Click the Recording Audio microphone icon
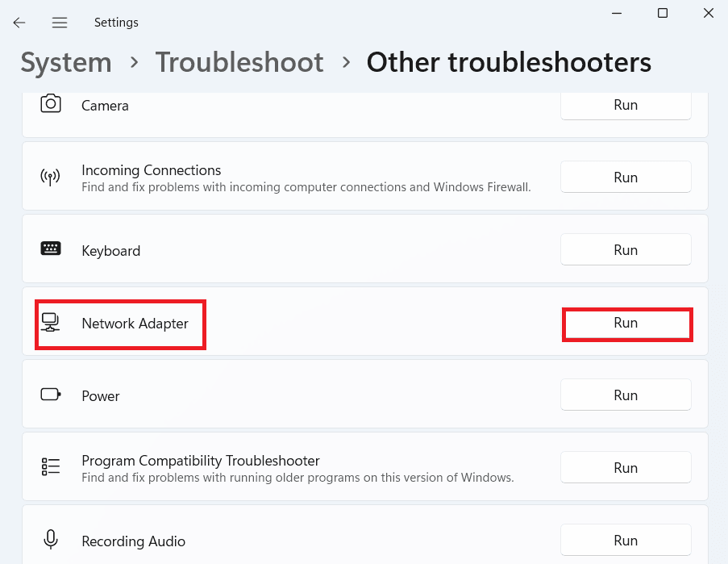The image size is (728, 564). 51,540
